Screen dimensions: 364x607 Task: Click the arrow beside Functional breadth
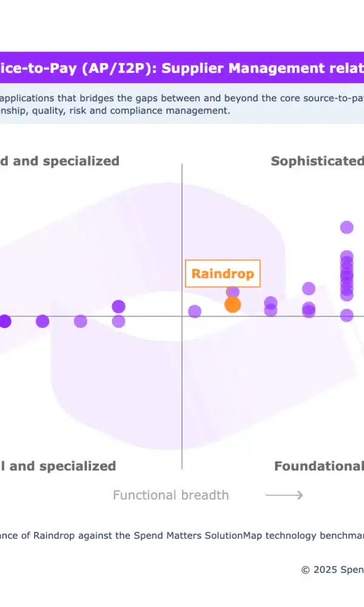284,495
